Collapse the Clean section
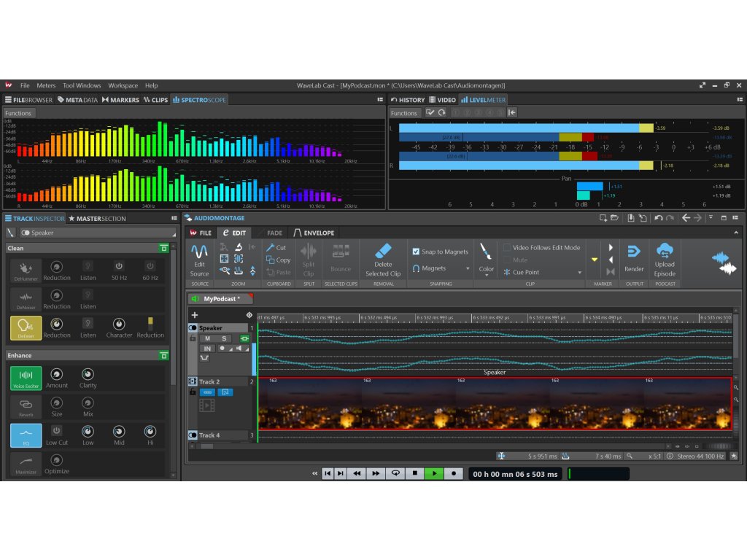 pos(164,248)
